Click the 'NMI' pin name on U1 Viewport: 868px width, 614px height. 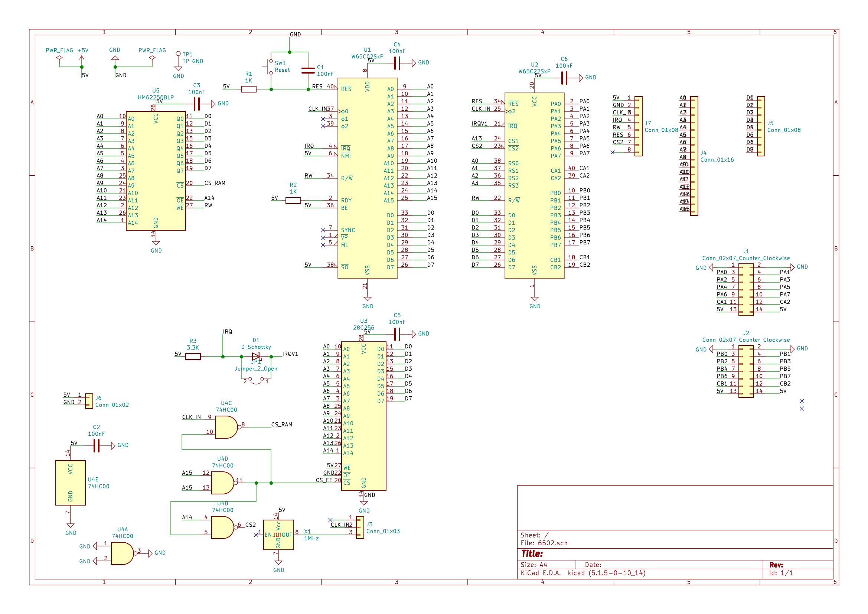346,156
